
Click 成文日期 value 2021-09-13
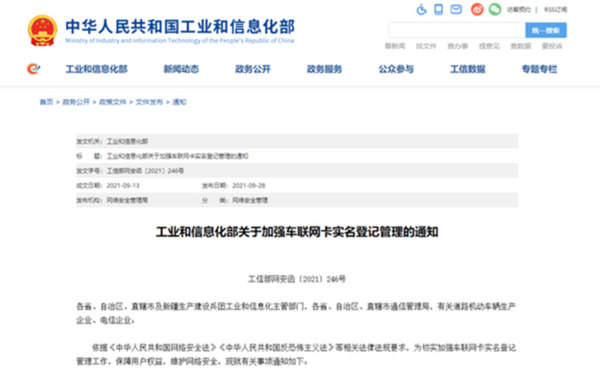click(123, 186)
